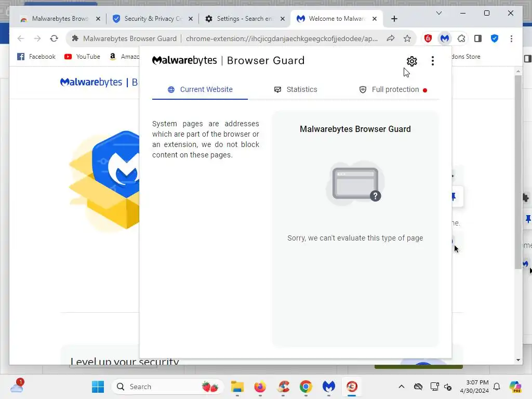Go back to previous page
The width and height of the screenshot is (532, 399).
click(21, 38)
